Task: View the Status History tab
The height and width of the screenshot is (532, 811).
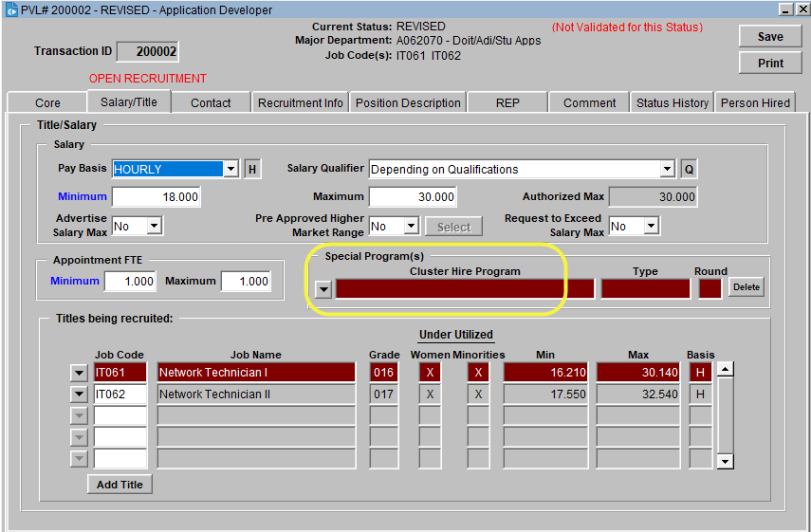Action: (x=672, y=102)
